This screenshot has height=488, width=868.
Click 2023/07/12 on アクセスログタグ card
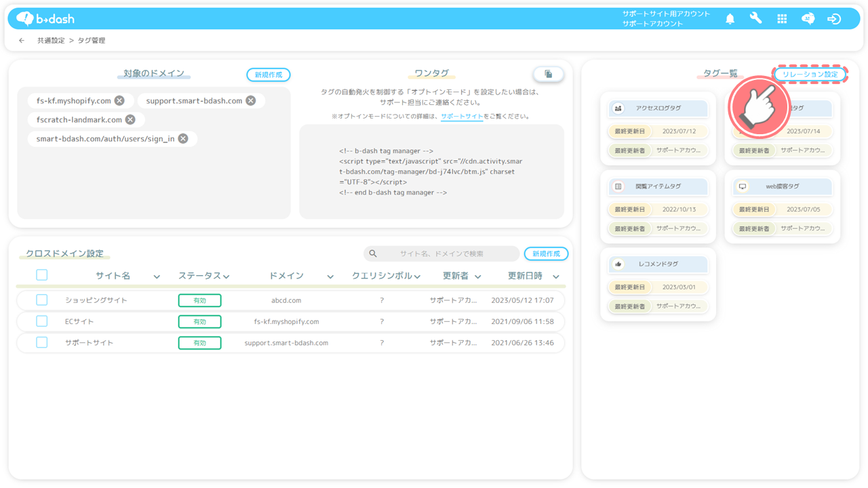click(679, 131)
